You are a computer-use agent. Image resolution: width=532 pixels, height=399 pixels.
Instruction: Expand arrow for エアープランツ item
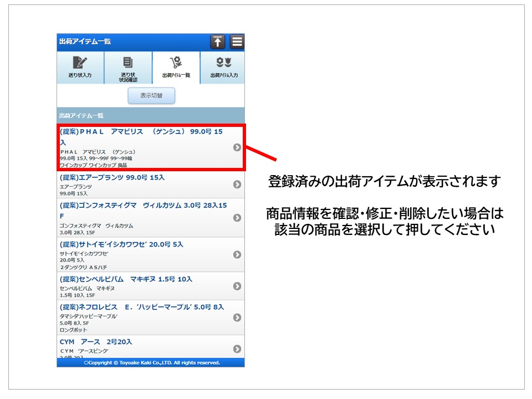(x=237, y=185)
